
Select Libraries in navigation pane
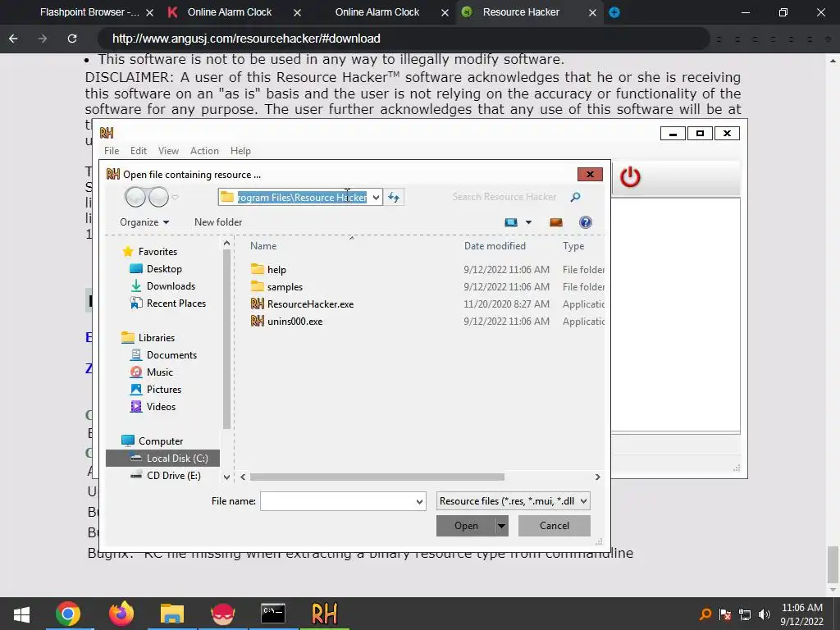(x=157, y=337)
